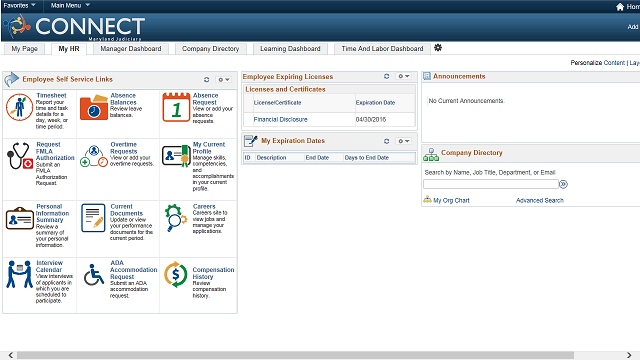640x360 pixels.
Task: Open the Interview Calendar link
Action: tap(49, 266)
